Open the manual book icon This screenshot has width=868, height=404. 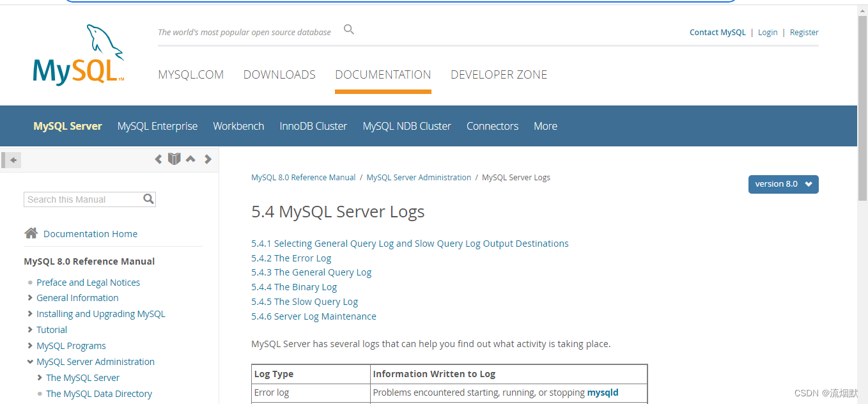pyautogui.click(x=174, y=159)
